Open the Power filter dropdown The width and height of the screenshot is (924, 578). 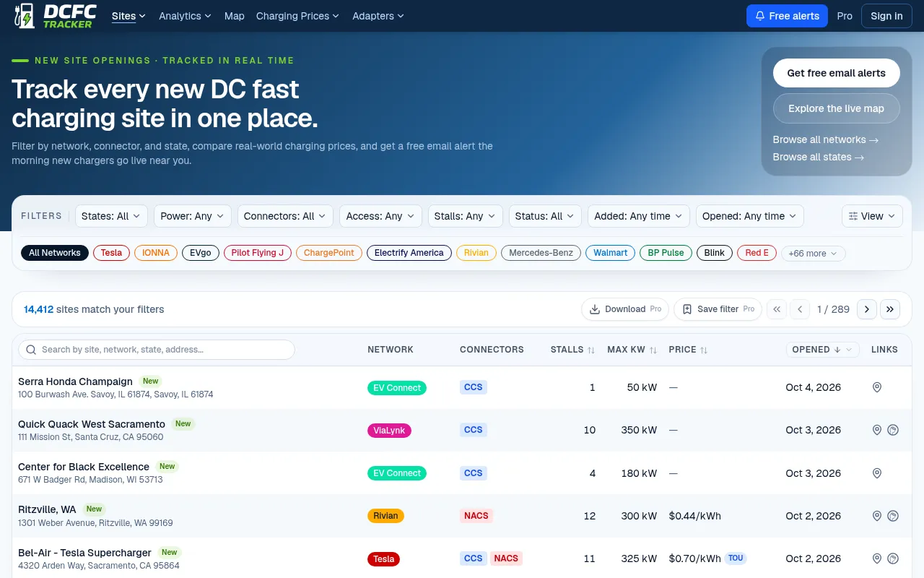[x=193, y=216]
